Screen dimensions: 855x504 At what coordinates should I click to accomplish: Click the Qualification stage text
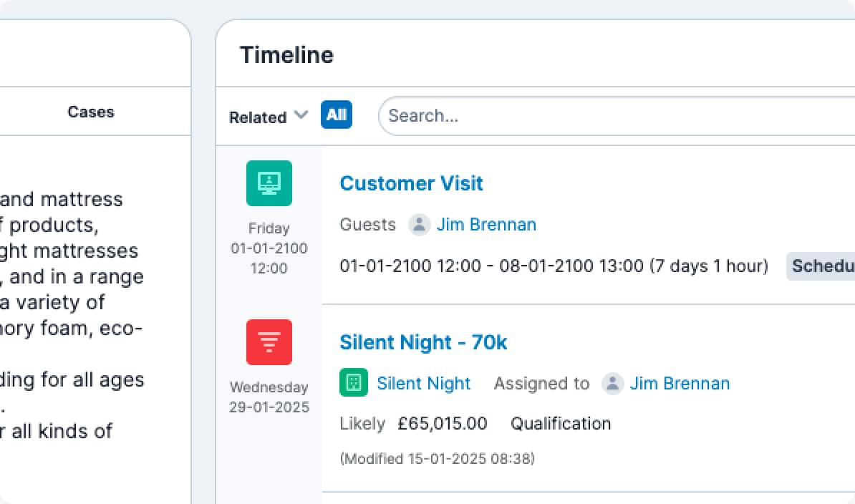coord(561,423)
